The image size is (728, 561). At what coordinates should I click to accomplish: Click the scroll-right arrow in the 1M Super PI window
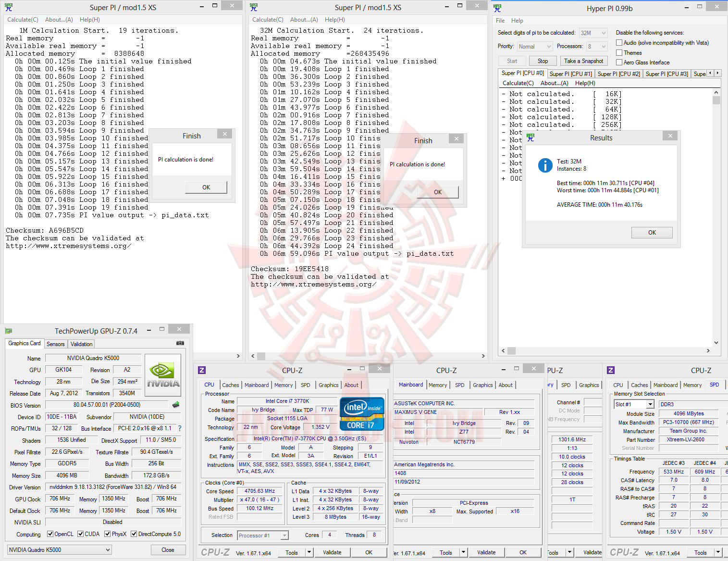tap(238, 356)
